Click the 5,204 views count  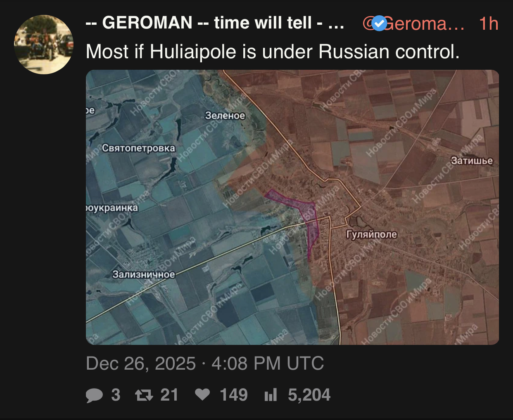(309, 395)
